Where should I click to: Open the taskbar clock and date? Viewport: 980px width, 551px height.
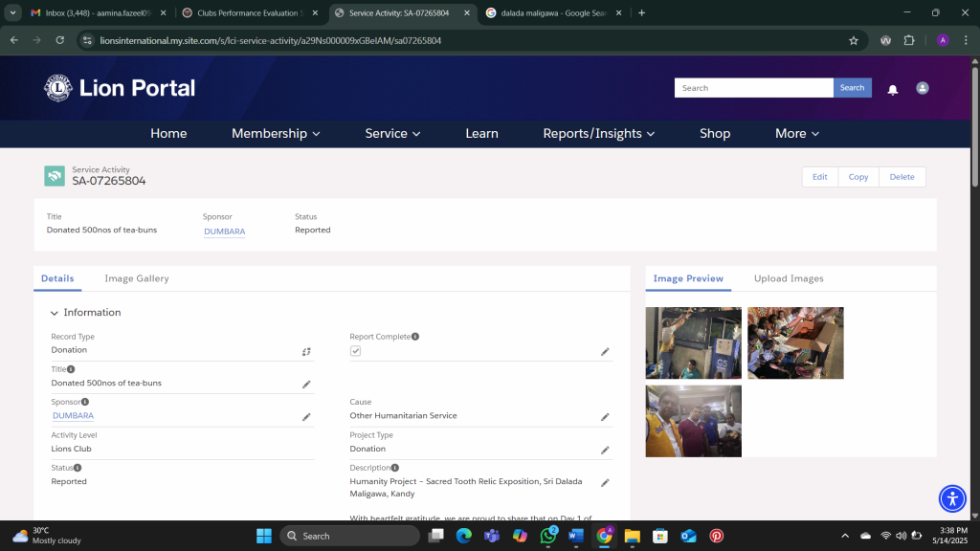949,536
